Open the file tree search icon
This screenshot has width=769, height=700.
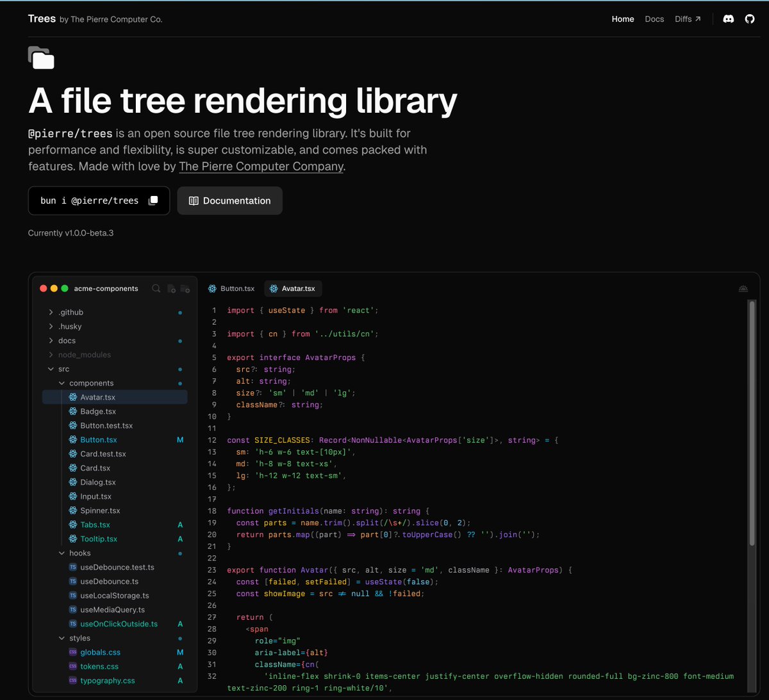tap(156, 288)
